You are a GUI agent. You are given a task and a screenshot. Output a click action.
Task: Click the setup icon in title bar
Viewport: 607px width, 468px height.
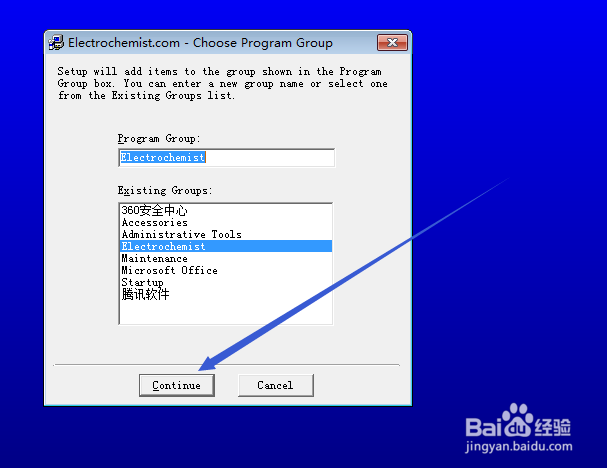pyautogui.click(x=56, y=43)
